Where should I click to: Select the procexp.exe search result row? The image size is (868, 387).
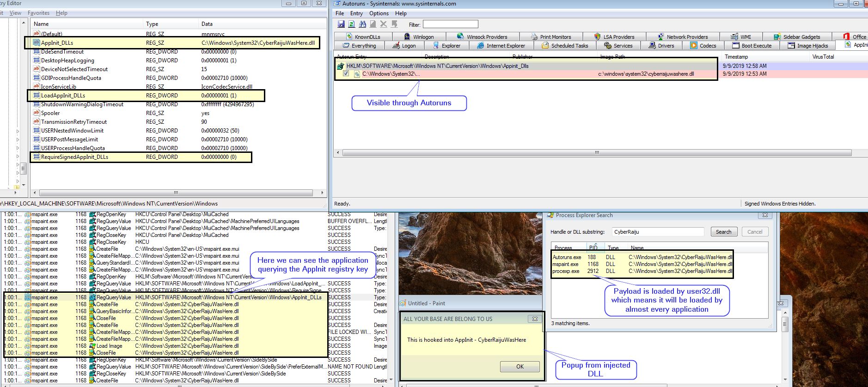pyautogui.click(x=642, y=271)
